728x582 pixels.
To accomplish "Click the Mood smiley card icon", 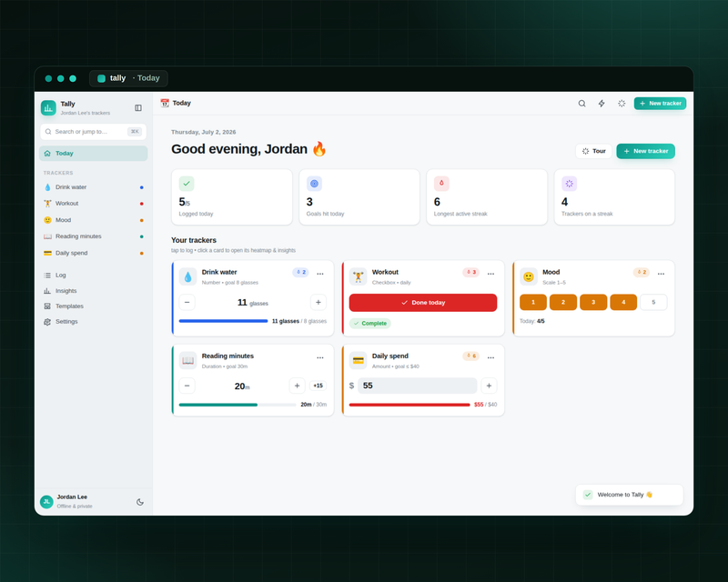I will pyautogui.click(x=529, y=276).
